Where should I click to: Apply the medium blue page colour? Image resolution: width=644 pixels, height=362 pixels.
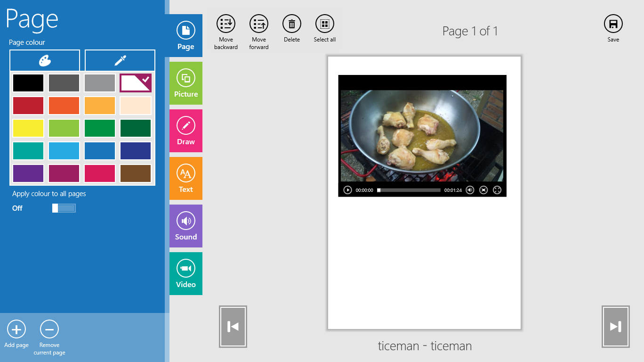click(x=100, y=151)
